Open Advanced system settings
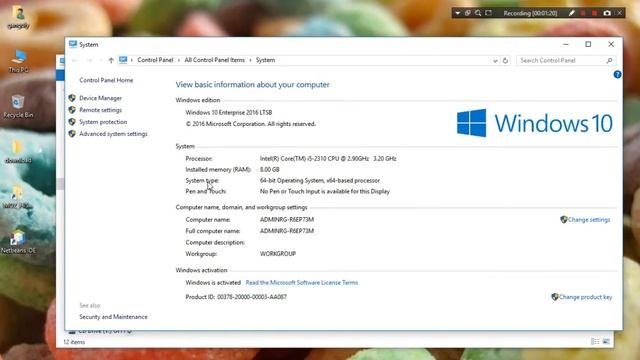Image resolution: width=640 pixels, height=360 pixels. (x=113, y=133)
